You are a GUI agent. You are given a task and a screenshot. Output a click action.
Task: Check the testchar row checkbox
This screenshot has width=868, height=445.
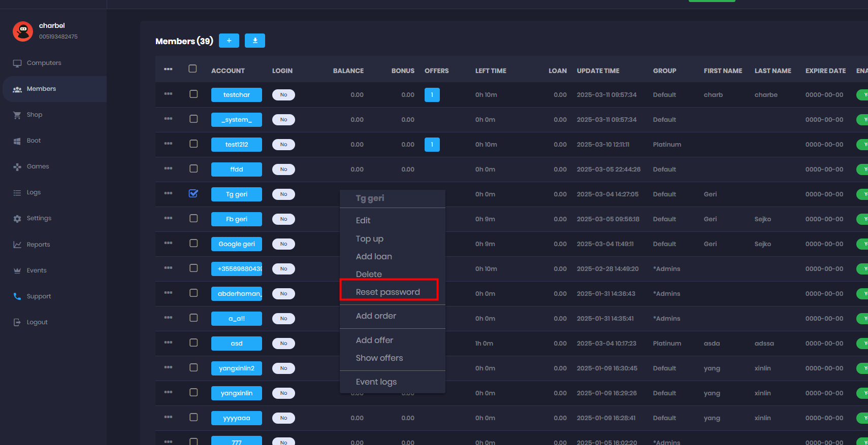[194, 94]
